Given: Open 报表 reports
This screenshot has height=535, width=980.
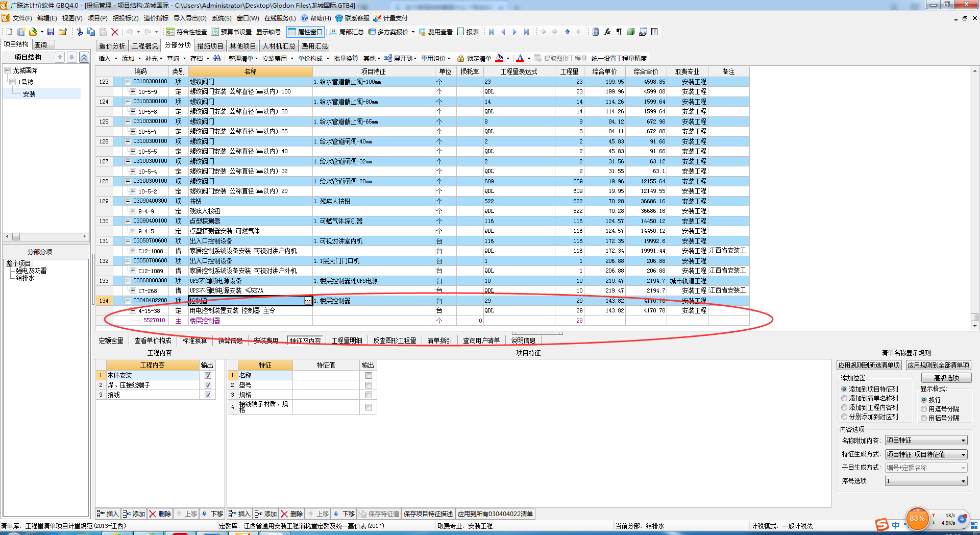Looking at the screenshot, I should [x=468, y=32].
